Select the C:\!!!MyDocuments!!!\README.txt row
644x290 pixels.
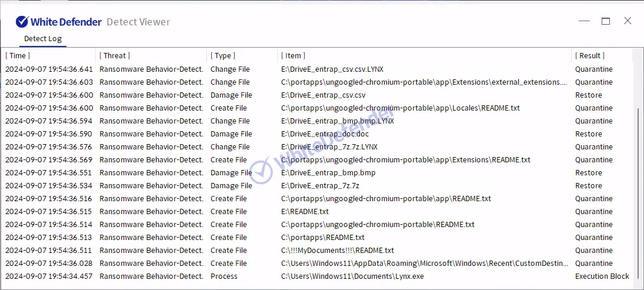pyautogui.click(x=338, y=251)
